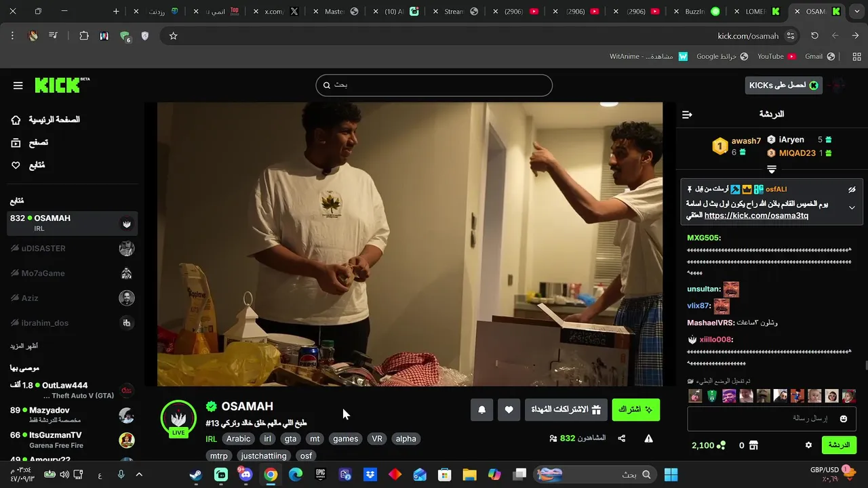Open Epic Games from the taskbar

(x=320, y=474)
